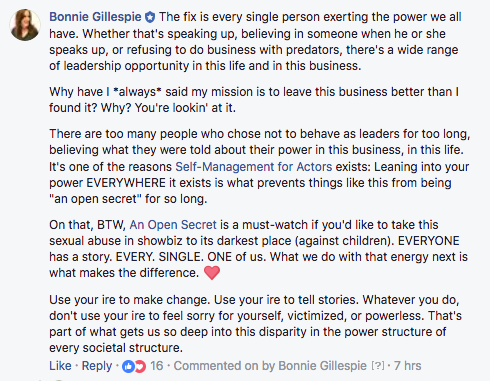Click 'Bonnie Gillespie' in the commented-on-by line
This screenshot has width=490, height=381.
[x=322, y=366]
